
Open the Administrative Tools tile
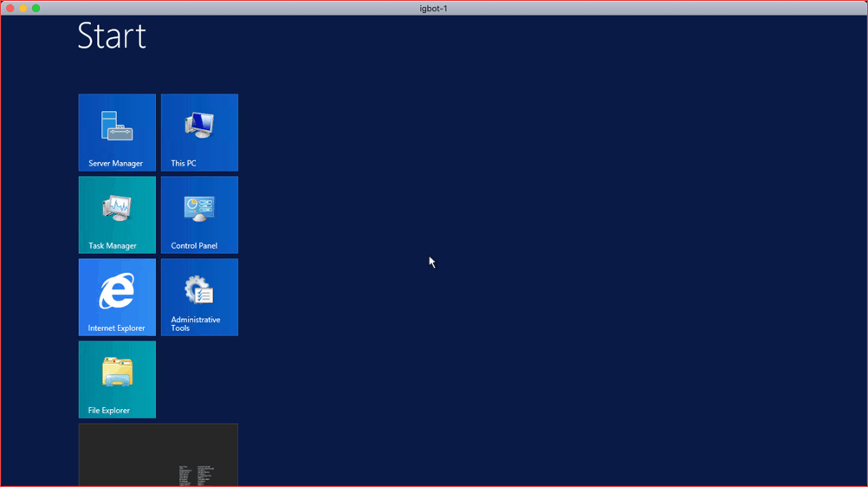pyautogui.click(x=199, y=297)
